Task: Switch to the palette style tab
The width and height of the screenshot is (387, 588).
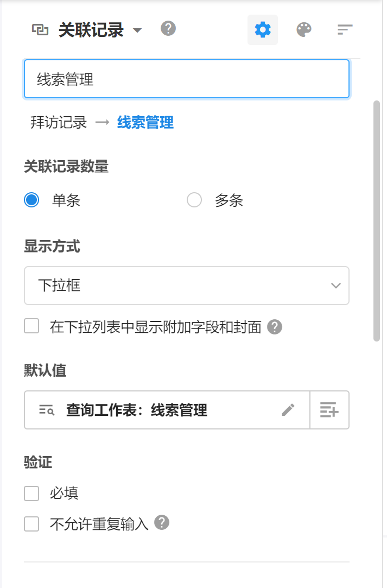Action: pos(304,30)
